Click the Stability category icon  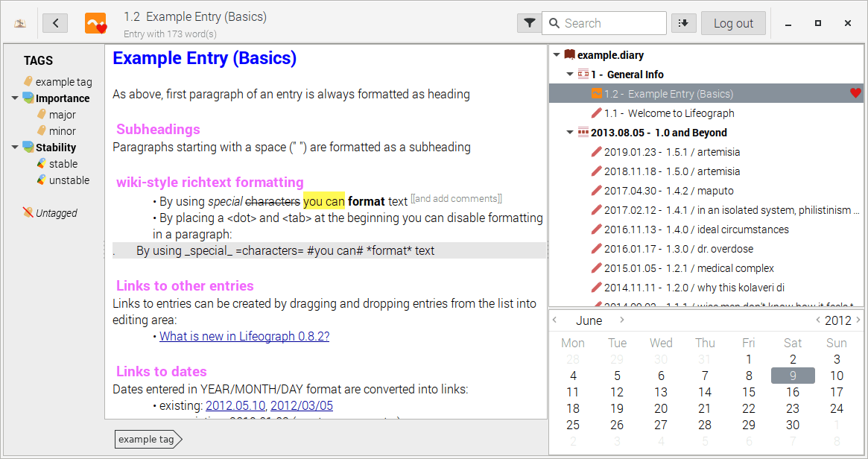click(x=28, y=147)
